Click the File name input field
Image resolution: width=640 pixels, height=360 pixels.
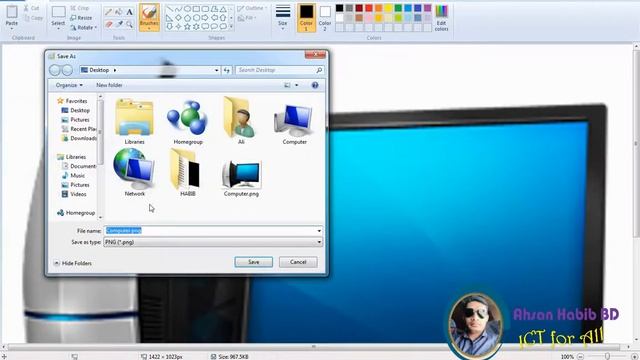[213, 231]
